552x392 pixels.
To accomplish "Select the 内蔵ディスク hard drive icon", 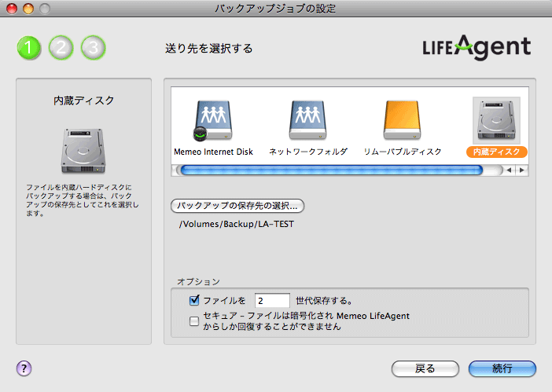I will 496,120.
